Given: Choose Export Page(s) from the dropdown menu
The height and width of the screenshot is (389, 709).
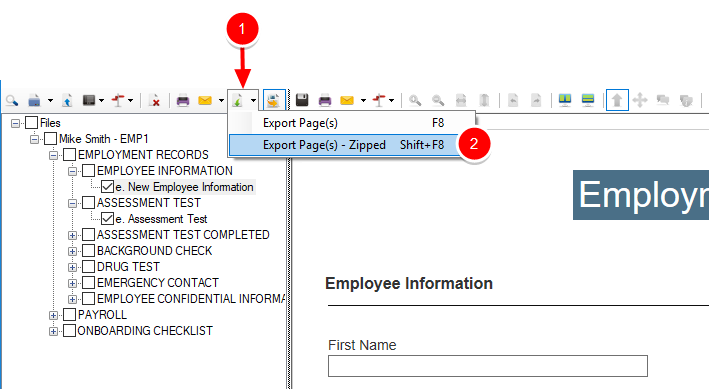Looking at the screenshot, I should point(352,123).
